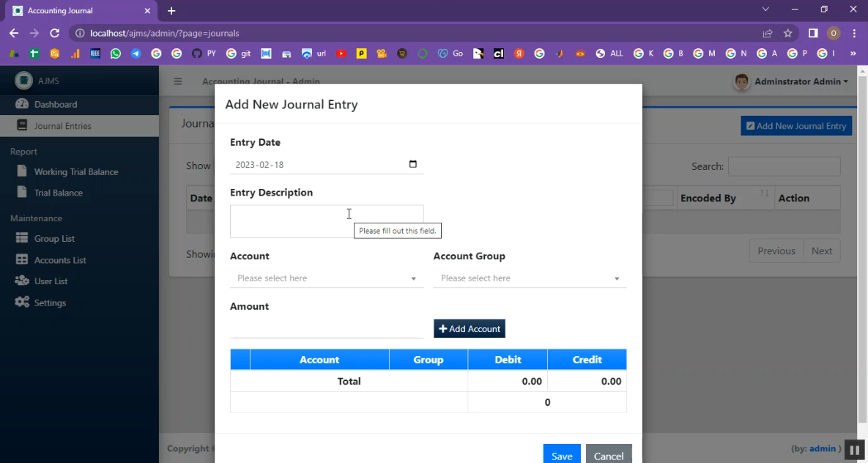Click the Journal Entries book icon
Viewport: 868px width, 463px height.
[21, 125]
